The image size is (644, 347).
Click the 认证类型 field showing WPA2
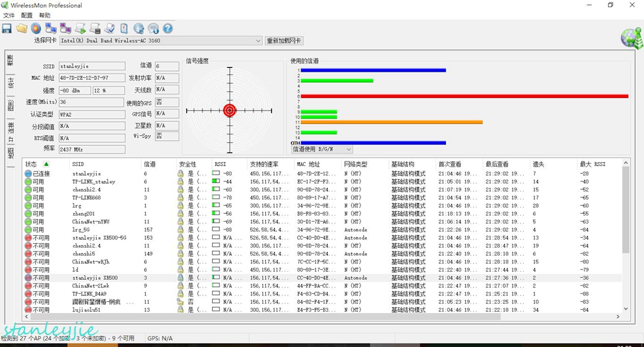(x=92, y=114)
